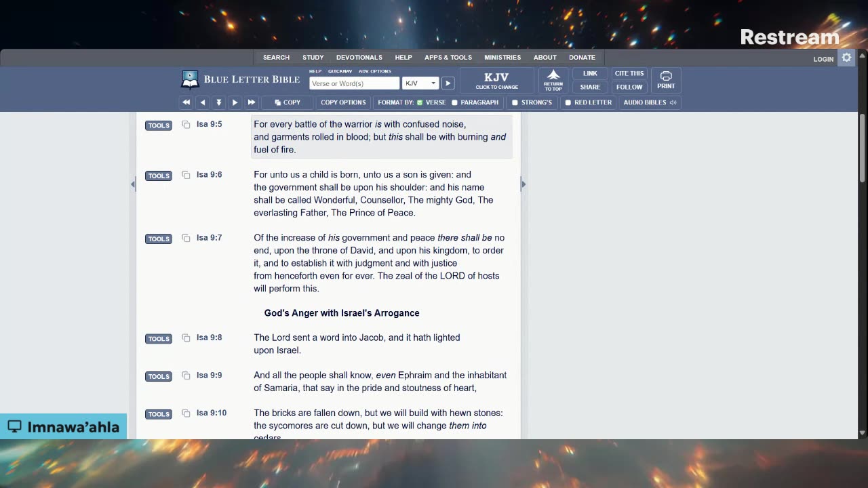The width and height of the screenshot is (868, 488).
Task: Open the Help menu
Action: (x=403, y=58)
